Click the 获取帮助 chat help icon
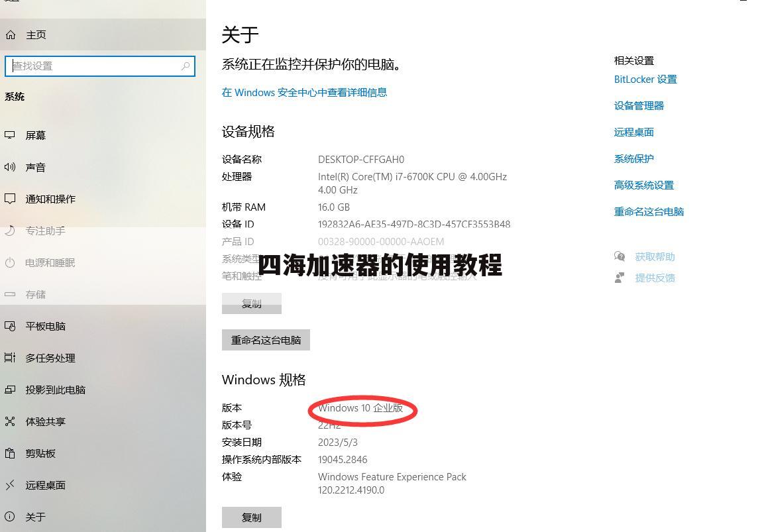This screenshot has height=532, width=758. pyautogui.click(x=620, y=256)
